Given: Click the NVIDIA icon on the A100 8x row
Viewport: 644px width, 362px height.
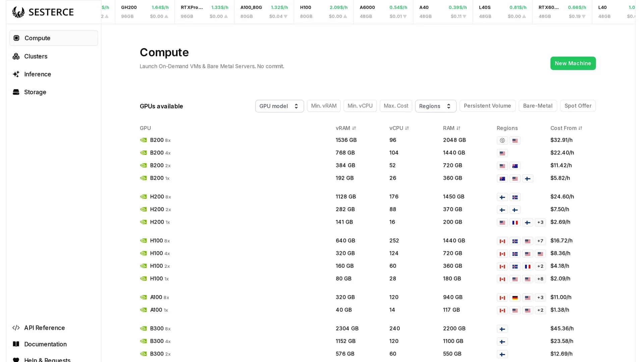Looking at the screenshot, I should point(144,297).
